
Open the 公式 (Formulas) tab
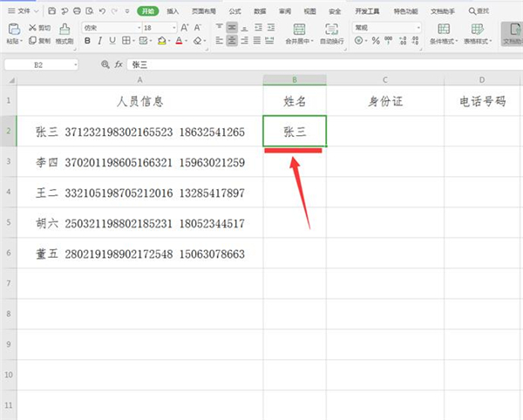234,10
